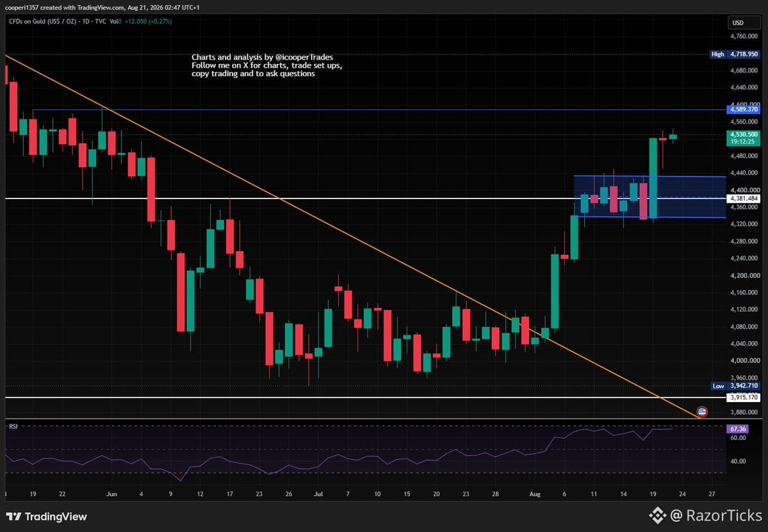The height and width of the screenshot is (532, 768).
Task: Click the 40.00 RSI axis level
Action: tap(738, 462)
